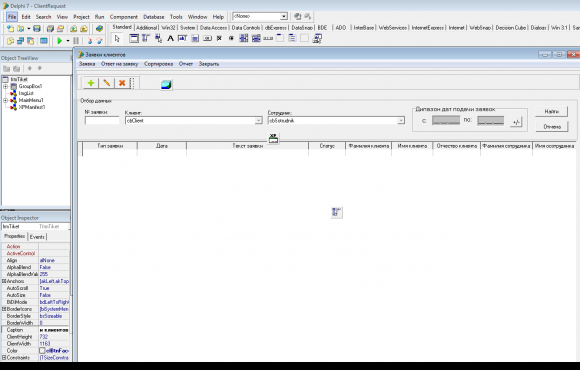Click the Save disk icon in toolbar
The width and height of the screenshot is (580, 370).
37,28
